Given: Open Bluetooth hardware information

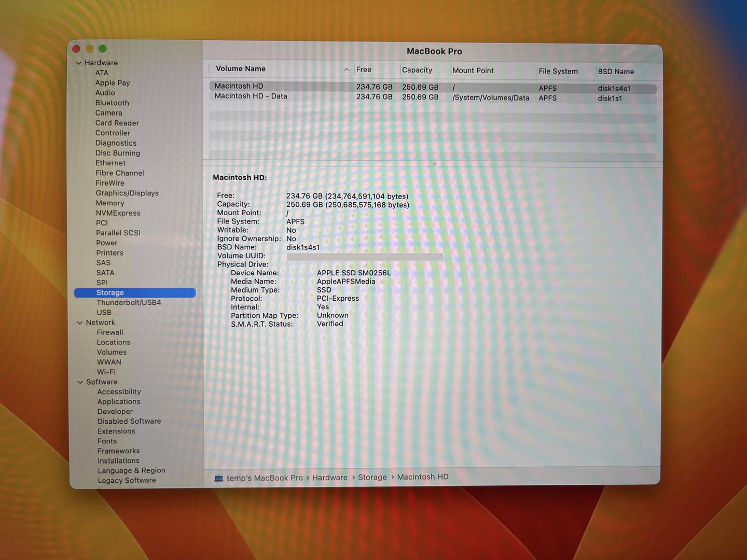Looking at the screenshot, I should coord(112,103).
